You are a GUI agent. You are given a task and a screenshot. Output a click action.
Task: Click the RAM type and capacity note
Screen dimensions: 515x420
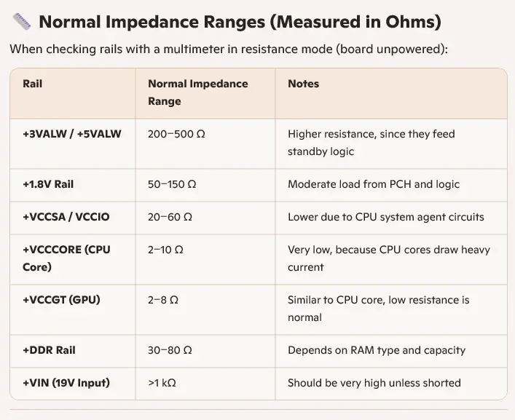[x=376, y=350]
